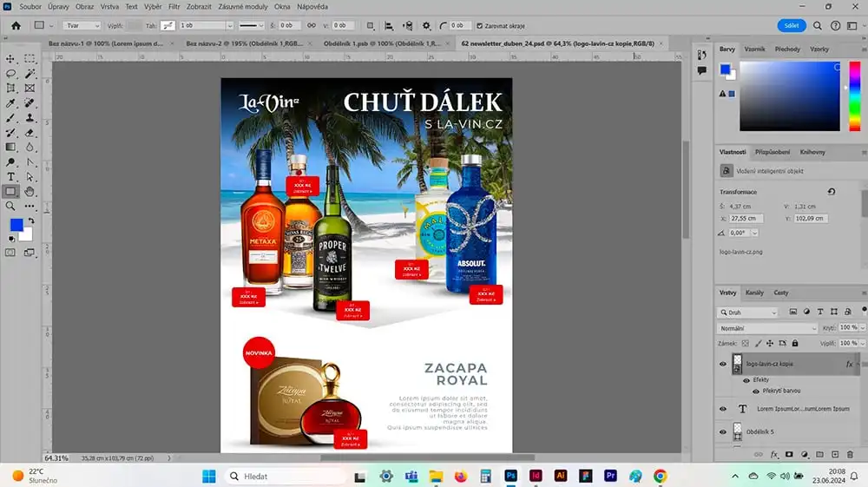Swap foreground and background colors
Image resolution: width=868 pixels, height=487 pixels.
(x=31, y=220)
